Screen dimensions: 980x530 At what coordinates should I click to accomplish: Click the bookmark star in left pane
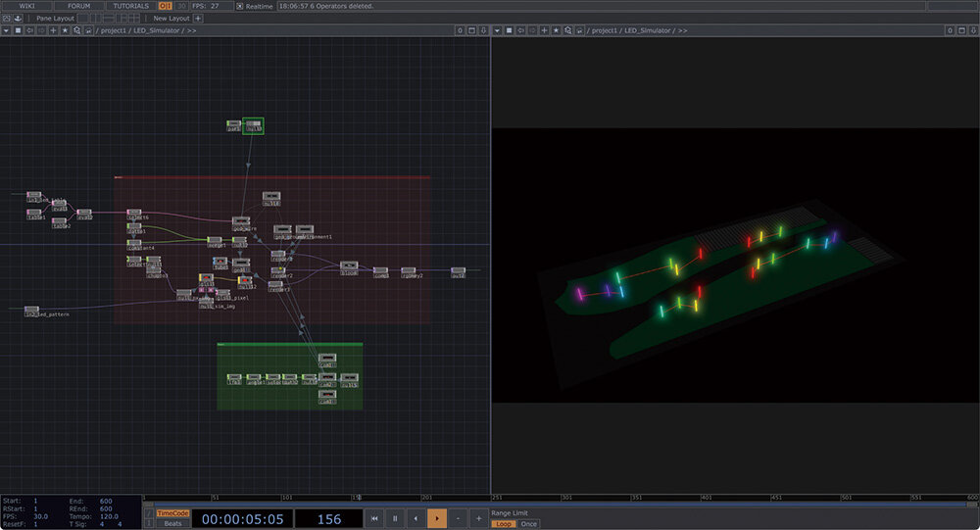[x=66, y=30]
